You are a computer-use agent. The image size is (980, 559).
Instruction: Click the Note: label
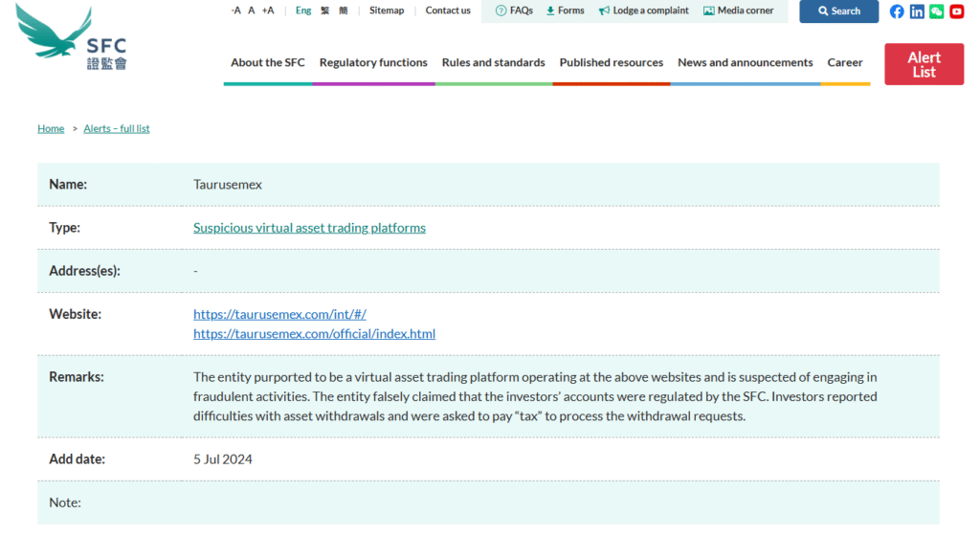(65, 503)
